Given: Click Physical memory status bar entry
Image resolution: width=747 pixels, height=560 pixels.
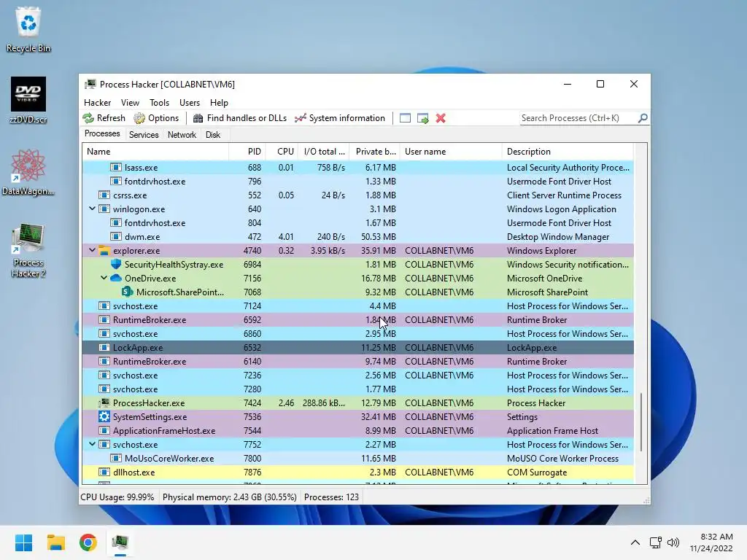Looking at the screenshot, I should [230, 497].
